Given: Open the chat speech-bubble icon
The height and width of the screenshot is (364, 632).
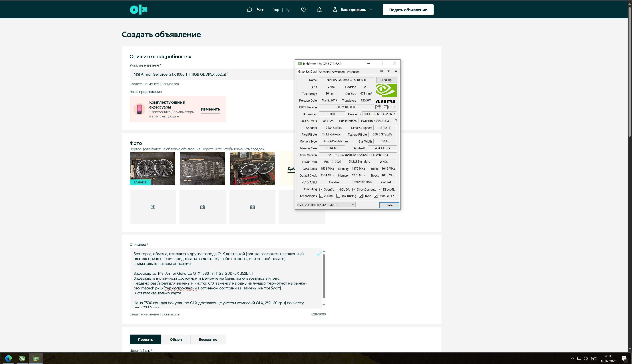Looking at the screenshot, I should 249,10.
